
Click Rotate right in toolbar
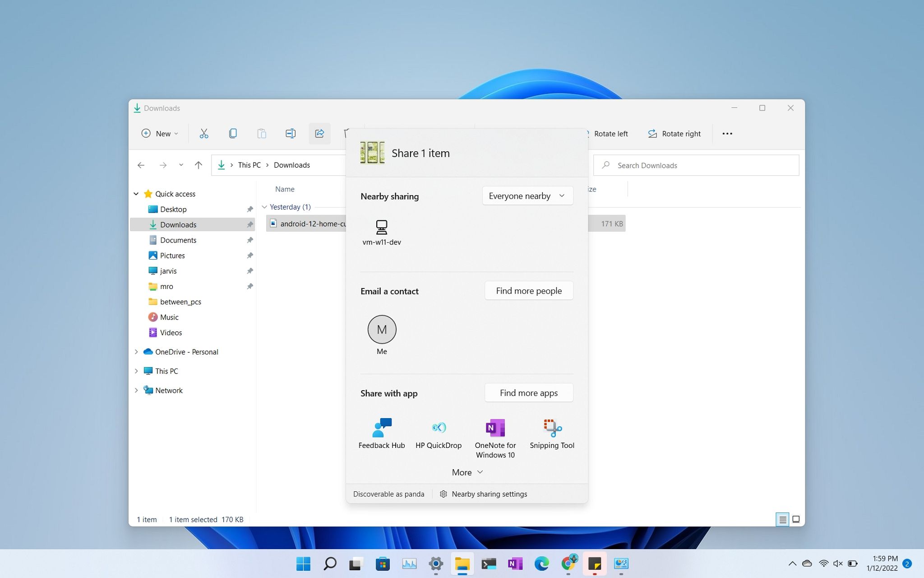click(675, 134)
